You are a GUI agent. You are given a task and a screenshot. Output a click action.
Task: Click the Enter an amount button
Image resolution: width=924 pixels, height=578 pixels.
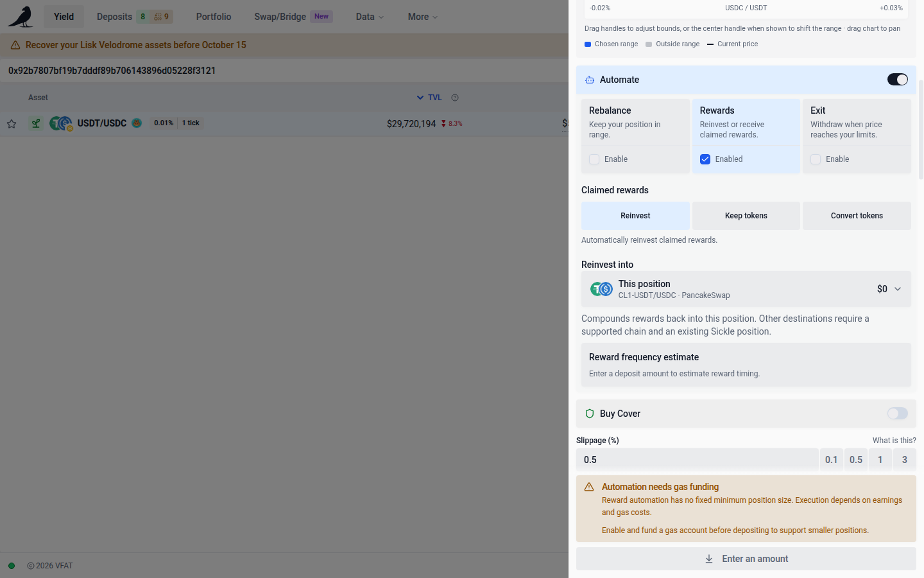pyautogui.click(x=746, y=559)
